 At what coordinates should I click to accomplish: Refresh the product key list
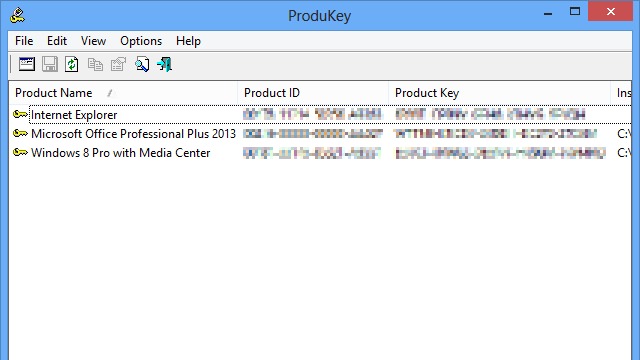[72, 64]
